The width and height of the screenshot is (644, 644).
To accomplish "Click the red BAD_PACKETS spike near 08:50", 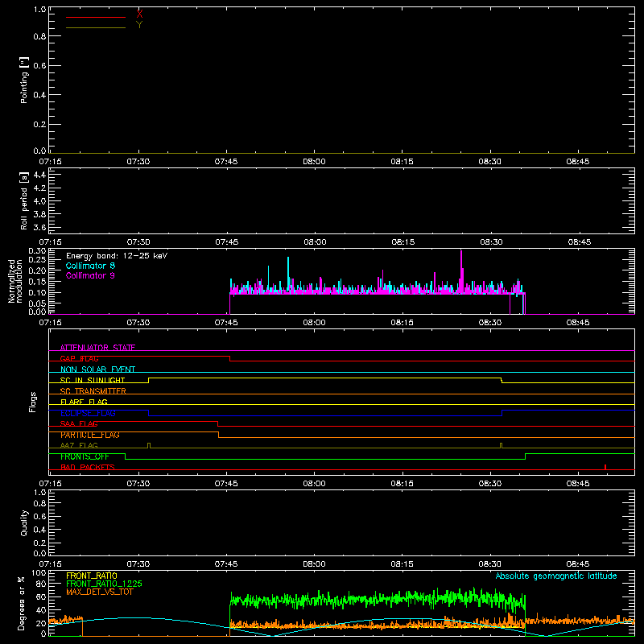I will (x=605, y=467).
